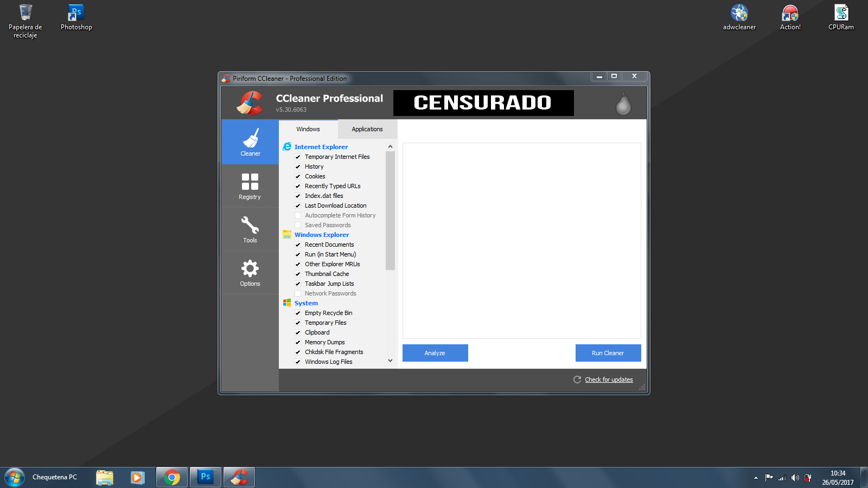
Task: Click scroll up arrow of cleaner list
Action: pos(390,146)
